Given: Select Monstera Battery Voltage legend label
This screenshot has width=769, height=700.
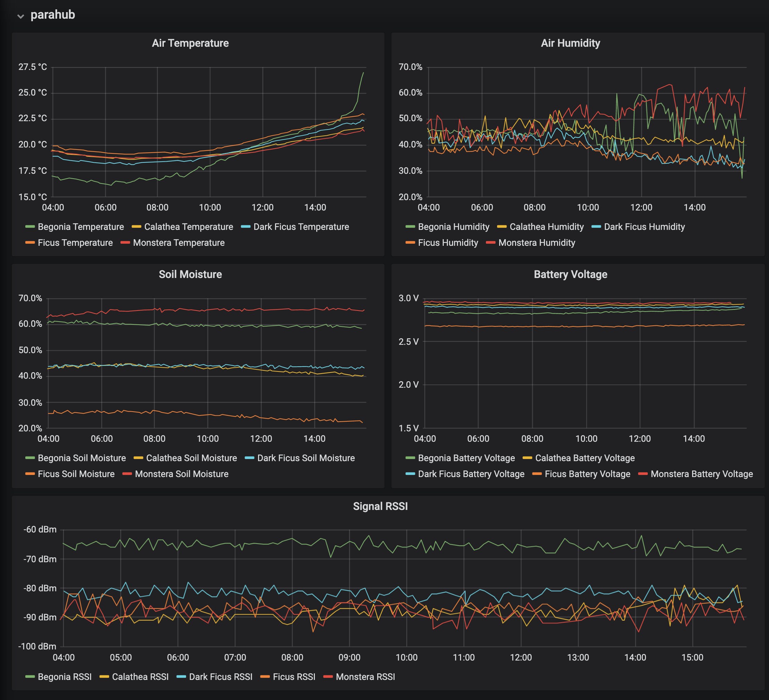Looking at the screenshot, I should [701, 474].
